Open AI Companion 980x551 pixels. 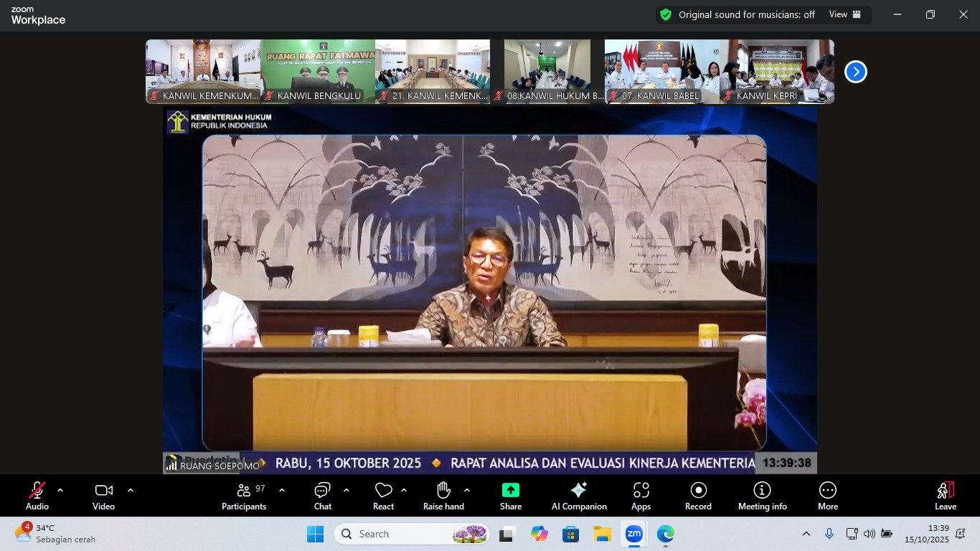tap(579, 495)
